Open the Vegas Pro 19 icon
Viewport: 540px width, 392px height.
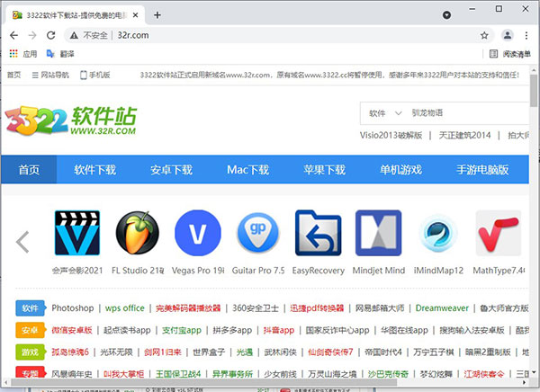pyautogui.click(x=198, y=233)
